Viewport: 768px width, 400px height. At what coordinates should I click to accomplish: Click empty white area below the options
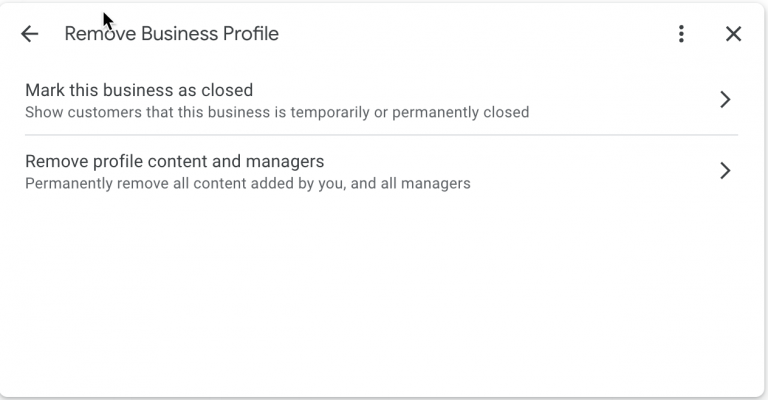(x=380, y=300)
